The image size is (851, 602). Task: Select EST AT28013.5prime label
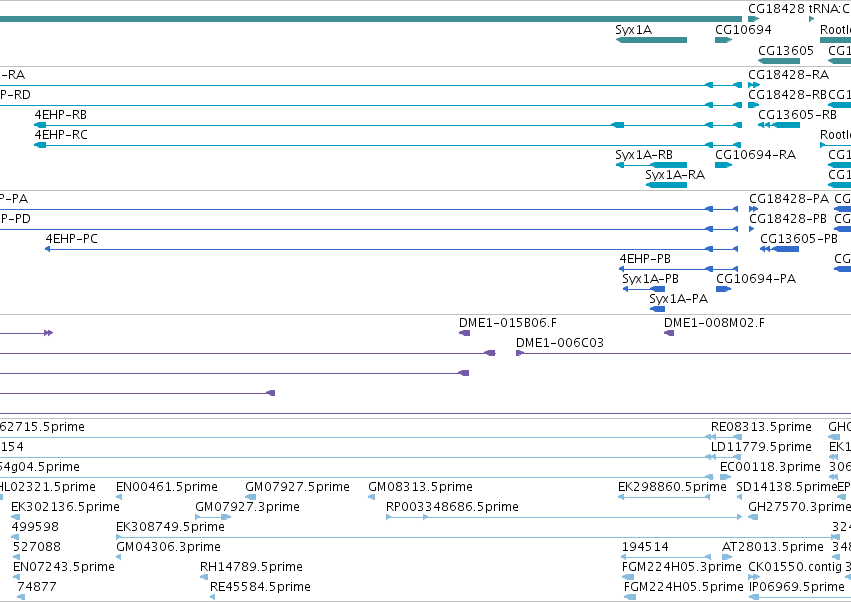pos(773,547)
